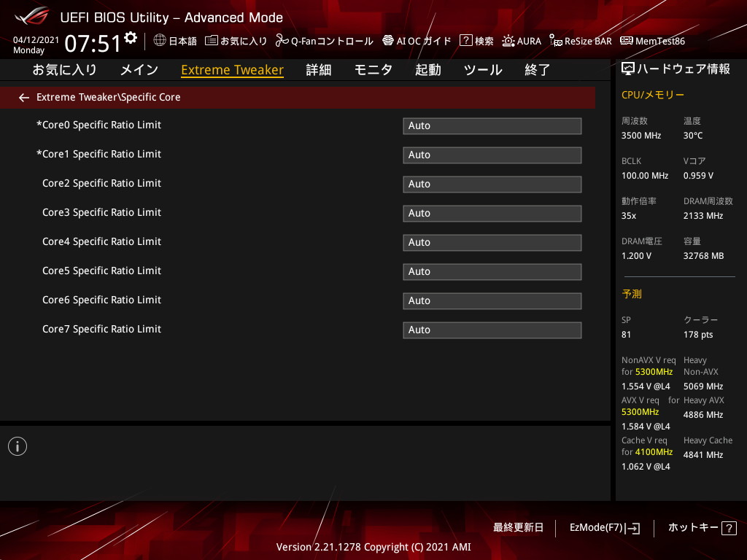Click the 4841 MHz Heavy Cache value
747x560 pixels.
tap(703, 455)
